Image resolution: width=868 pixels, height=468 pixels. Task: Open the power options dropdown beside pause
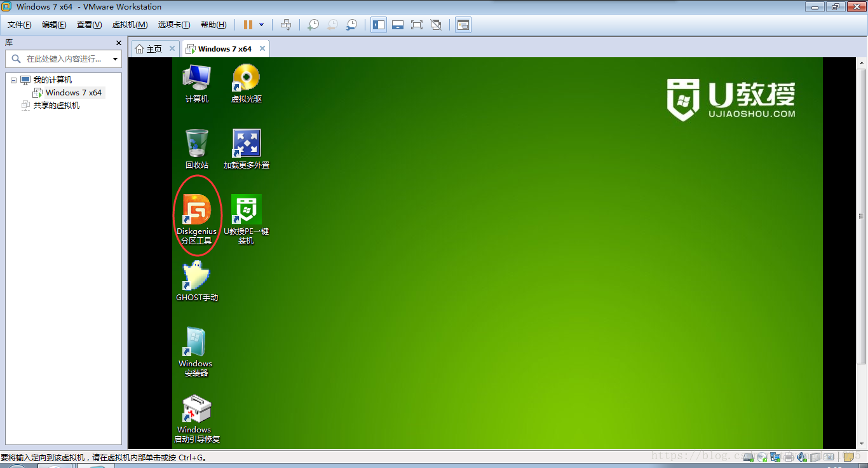coord(261,25)
